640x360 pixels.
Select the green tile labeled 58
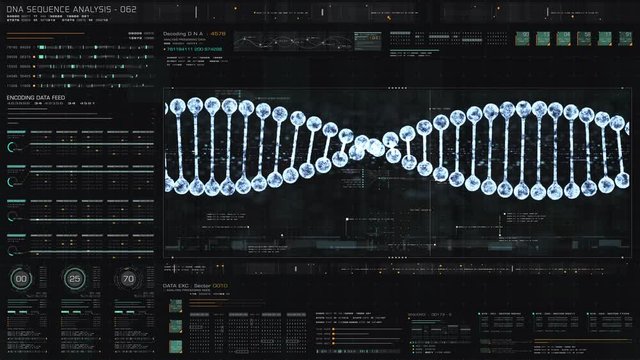tap(584, 39)
